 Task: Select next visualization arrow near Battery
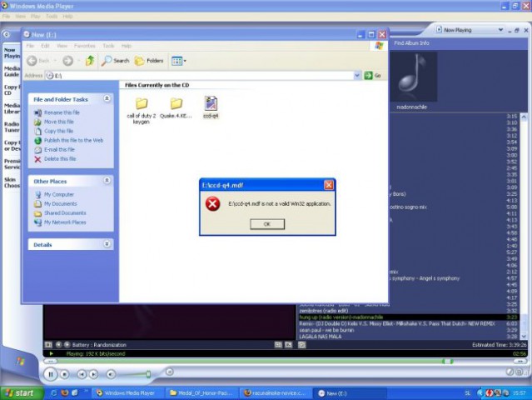(x=67, y=345)
